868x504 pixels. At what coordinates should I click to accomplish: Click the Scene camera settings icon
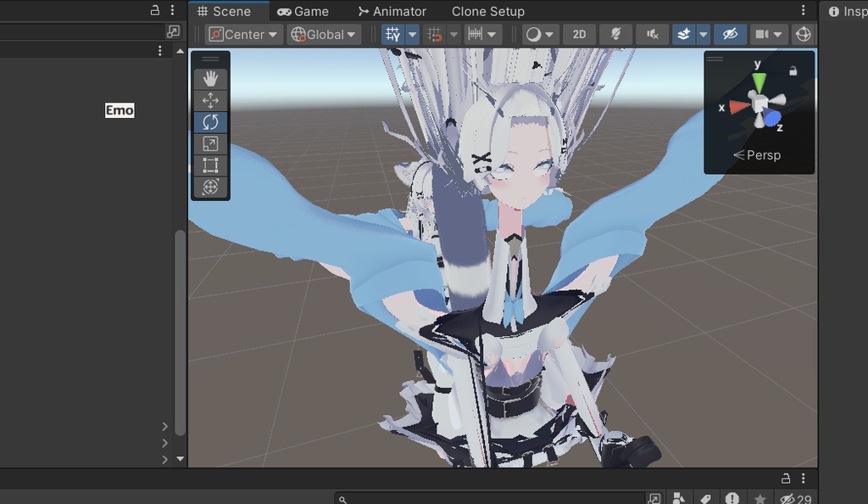pos(762,34)
